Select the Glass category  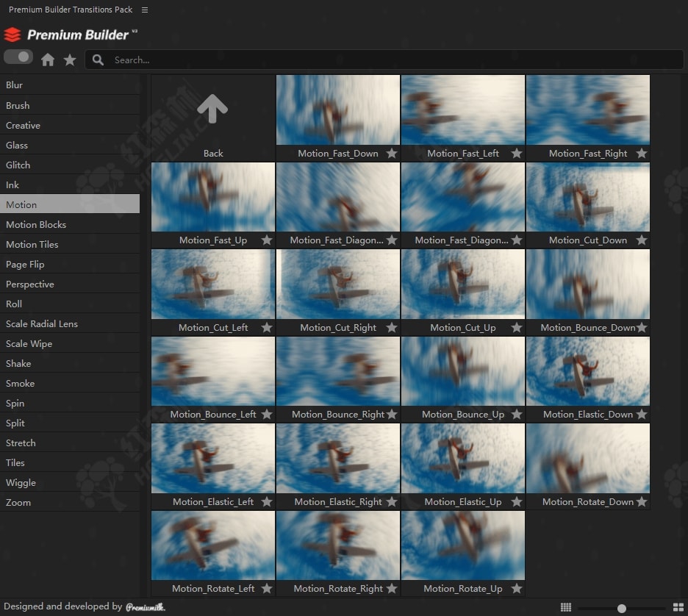click(70, 146)
